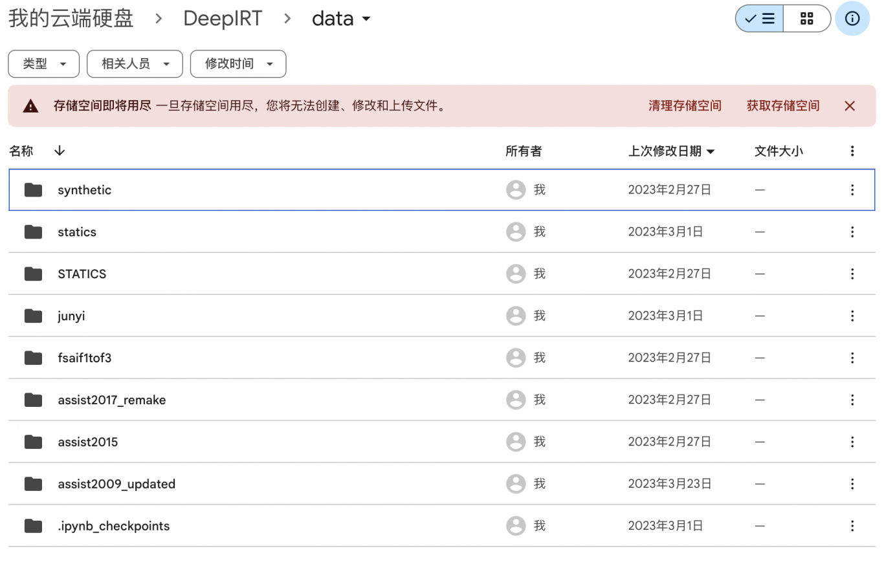
Task: Click the assist2009_updated folder icon
Action: point(33,484)
